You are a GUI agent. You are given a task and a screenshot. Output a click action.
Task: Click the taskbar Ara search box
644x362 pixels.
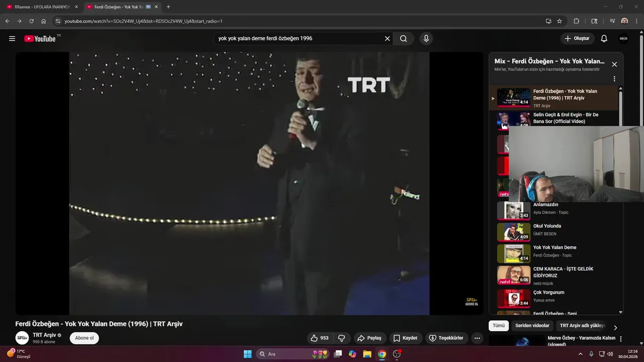click(293, 354)
